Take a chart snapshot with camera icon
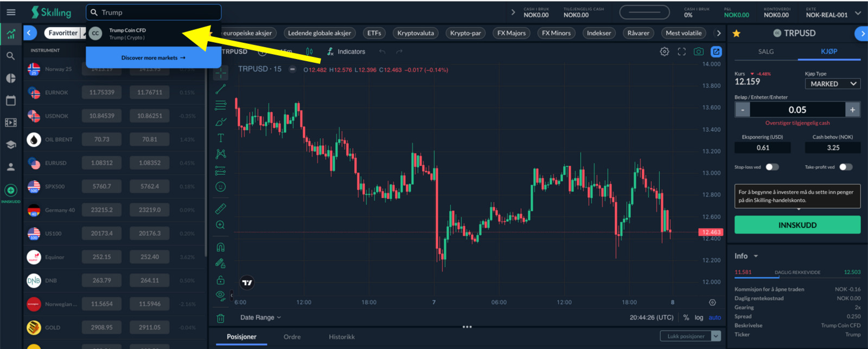The image size is (868, 349). pos(699,51)
